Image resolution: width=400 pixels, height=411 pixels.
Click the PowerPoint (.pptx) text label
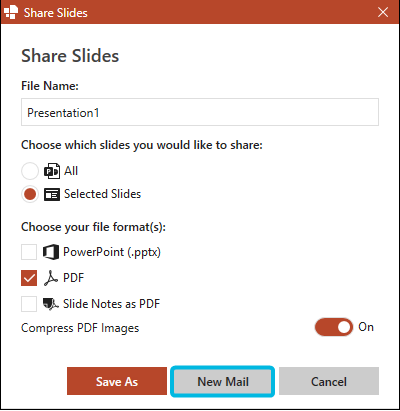click(112, 252)
